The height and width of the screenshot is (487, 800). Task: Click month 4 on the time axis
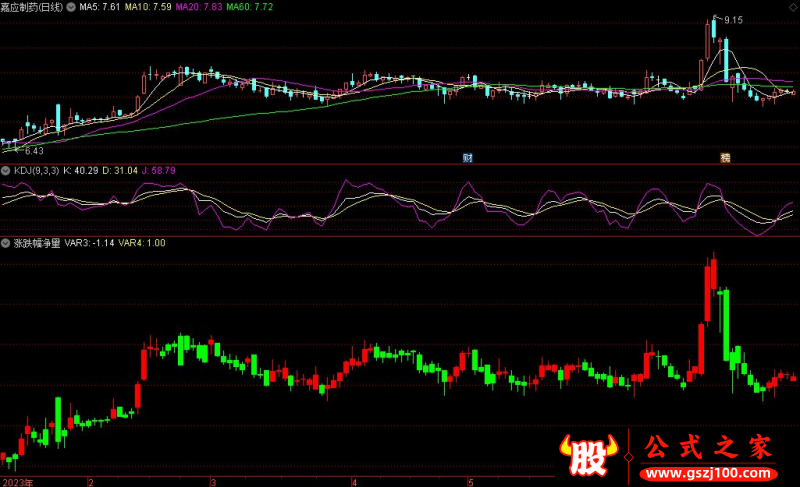point(354,481)
